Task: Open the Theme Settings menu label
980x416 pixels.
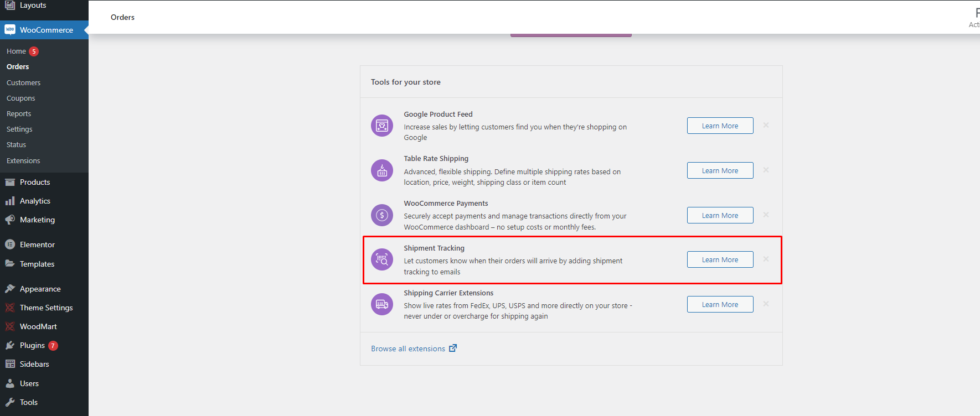Action: (47, 308)
